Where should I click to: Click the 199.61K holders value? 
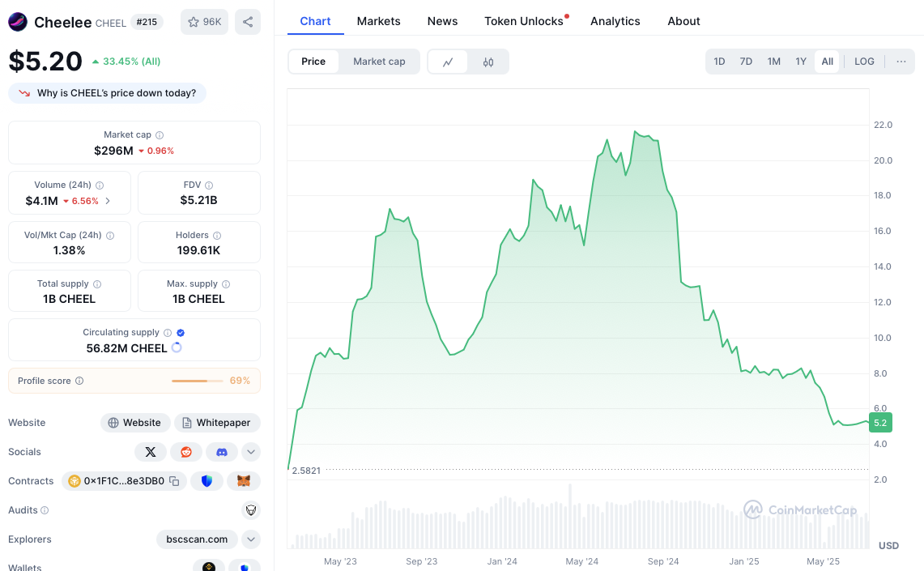pyautogui.click(x=198, y=250)
